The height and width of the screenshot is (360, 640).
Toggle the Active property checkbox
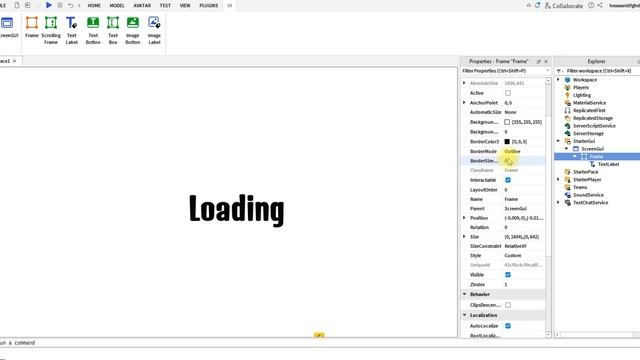coord(508,93)
